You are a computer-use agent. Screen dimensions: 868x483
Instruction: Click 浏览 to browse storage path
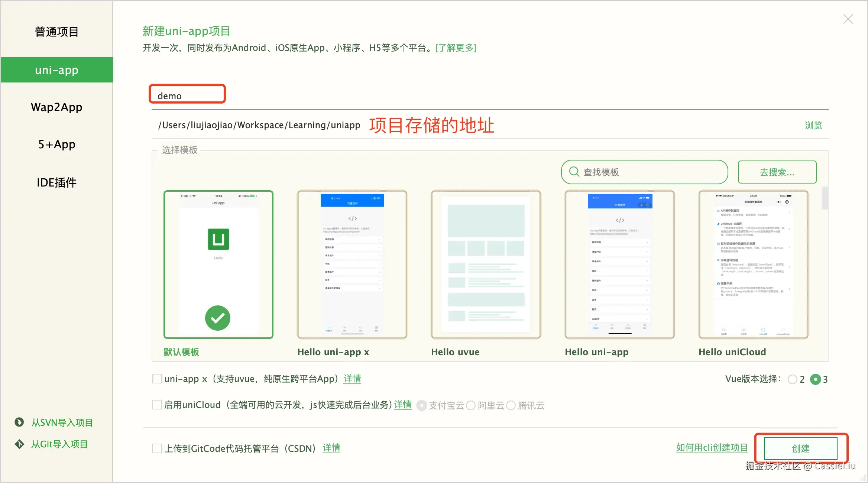pyautogui.click(x=813, y=126)
